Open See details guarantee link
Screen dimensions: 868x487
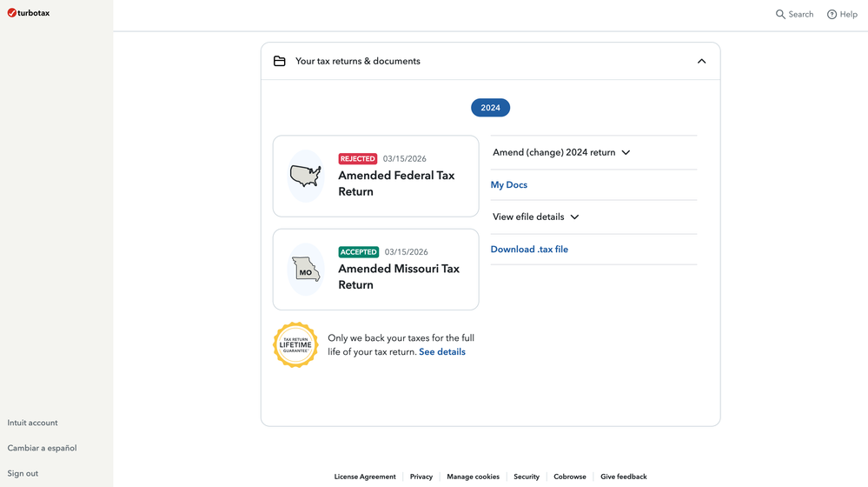[442, 351]
